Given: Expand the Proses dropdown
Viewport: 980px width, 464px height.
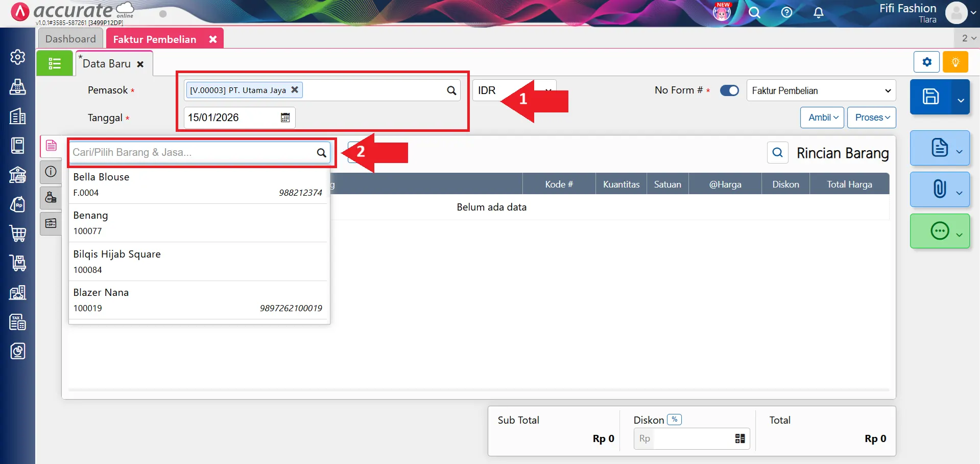Looking at the screenshot, I should click(x=871, y=118).
